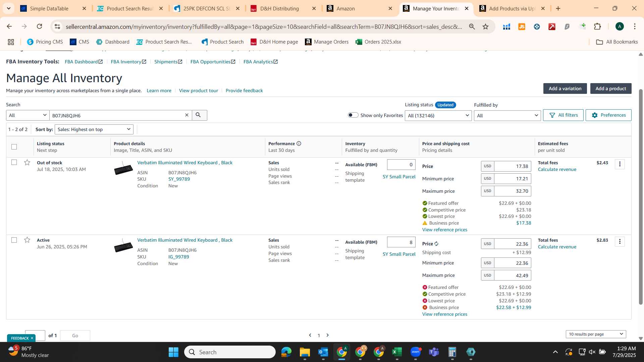The height and width of the screenshot is (362, 644).
Task: Open All filters button
Action: (x=563, y=115)
